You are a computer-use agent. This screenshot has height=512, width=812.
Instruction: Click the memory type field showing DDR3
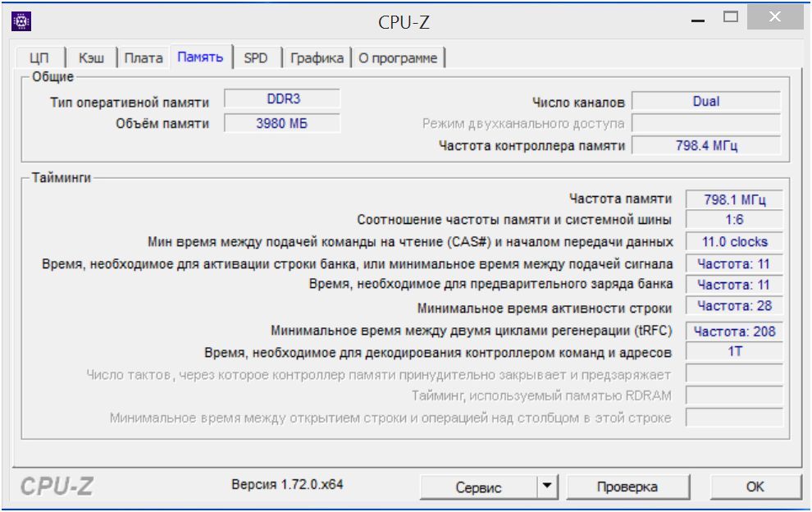pos(283,98)
